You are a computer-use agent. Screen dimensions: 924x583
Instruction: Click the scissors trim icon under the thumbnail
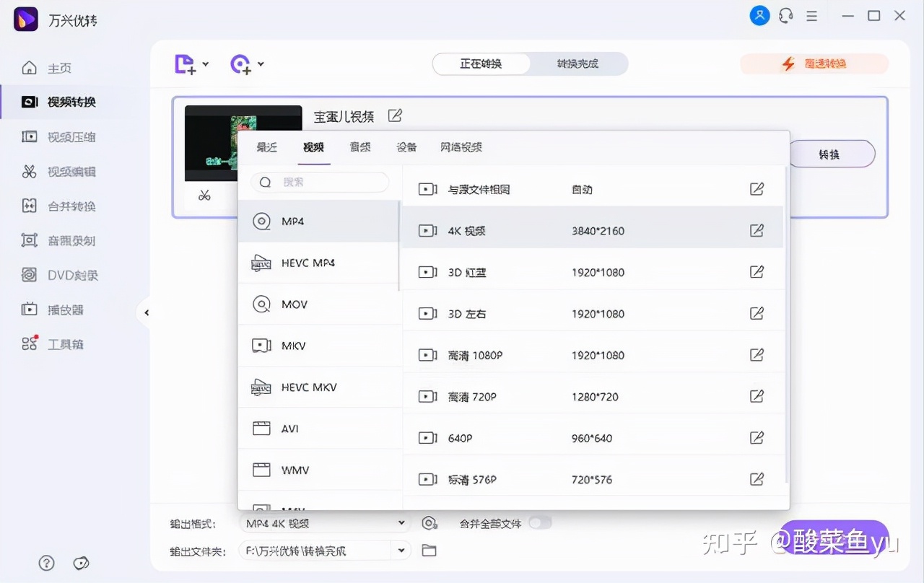(204, 195)
